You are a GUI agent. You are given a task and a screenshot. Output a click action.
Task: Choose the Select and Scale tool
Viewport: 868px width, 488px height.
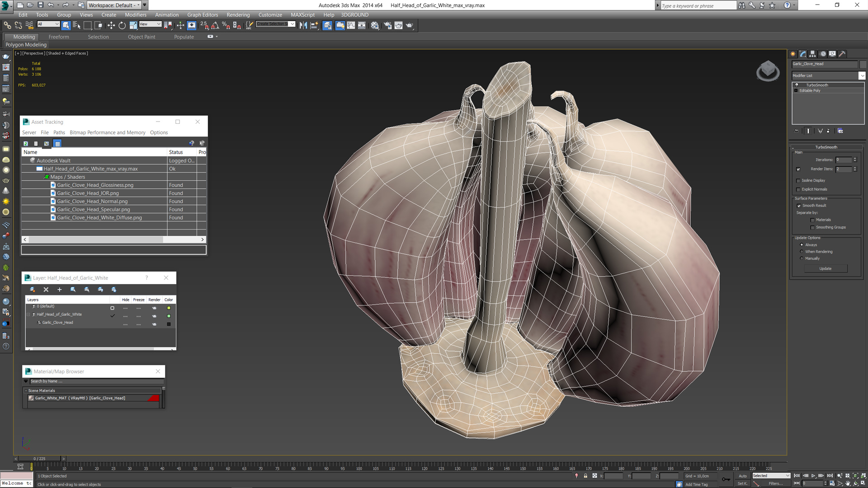(133, 25)
